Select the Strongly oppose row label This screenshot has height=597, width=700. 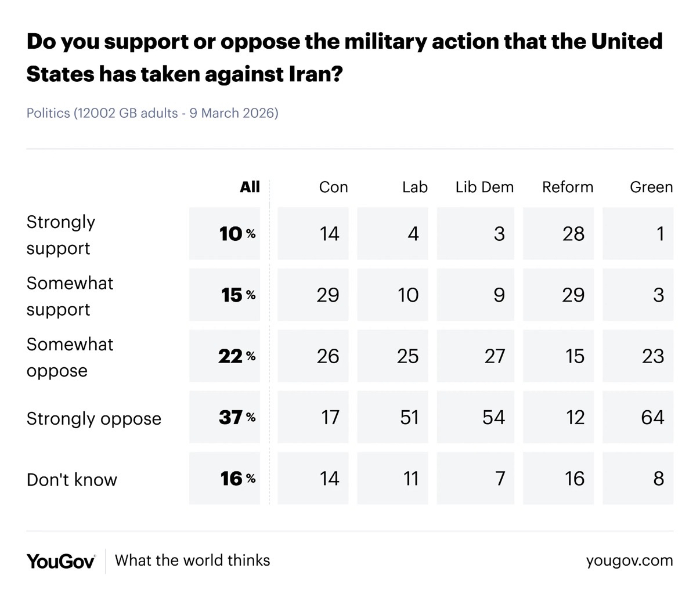click(x=93, y=418)
